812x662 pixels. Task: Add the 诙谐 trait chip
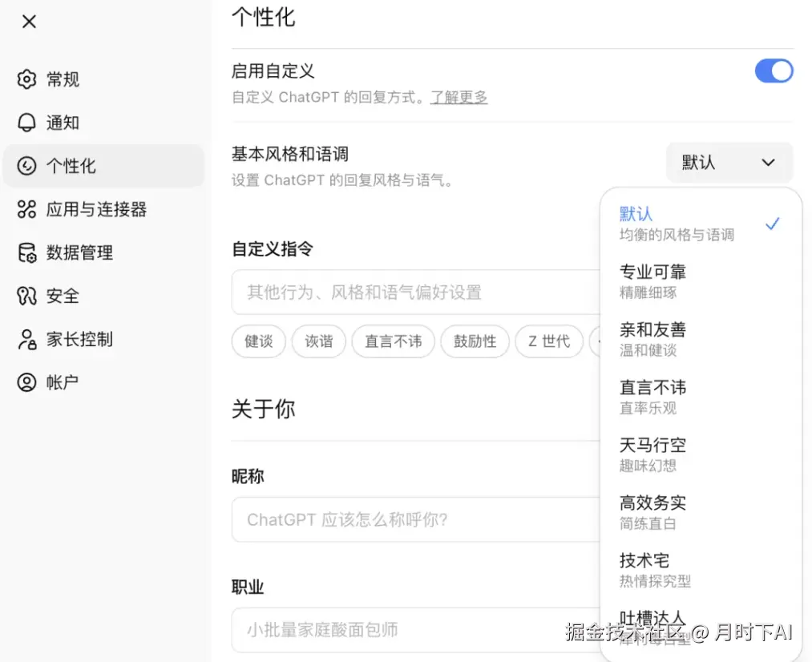click(318, 341)
